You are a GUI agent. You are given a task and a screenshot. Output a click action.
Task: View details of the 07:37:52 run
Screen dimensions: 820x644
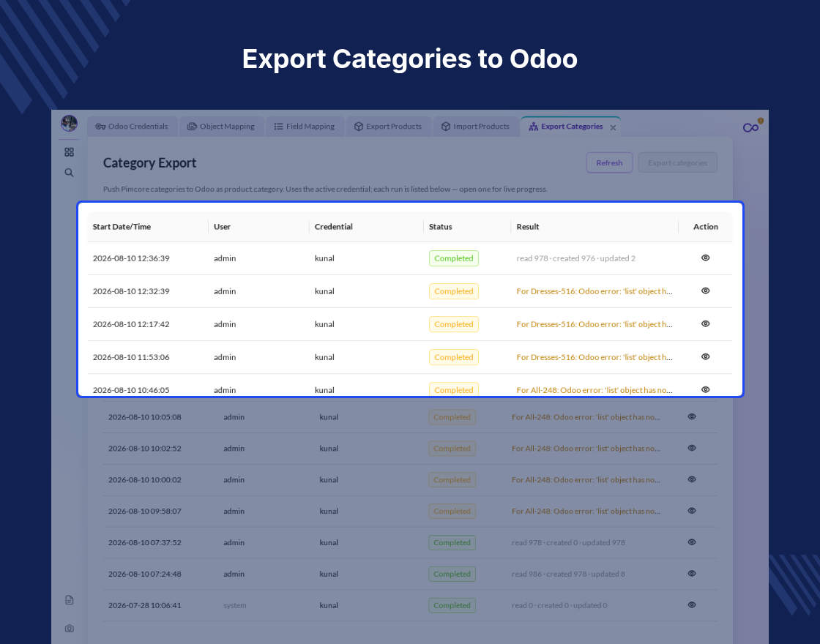pyautogui.click(x=692, y=542)
